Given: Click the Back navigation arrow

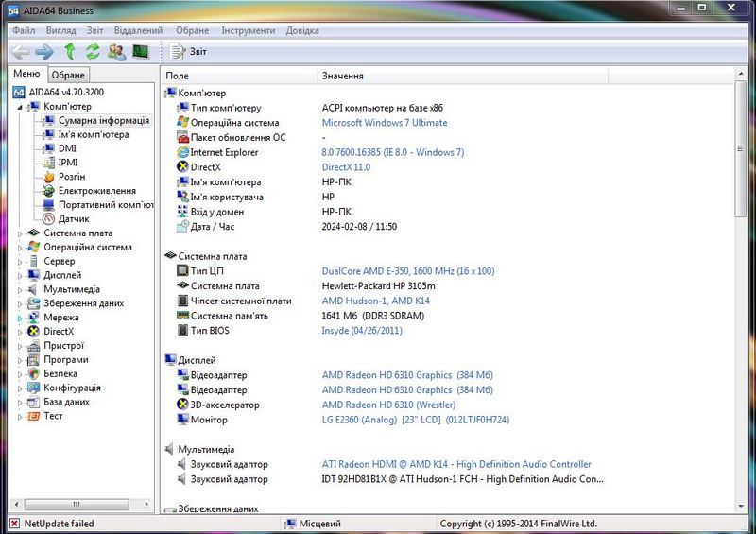Looking at the screenshot, I should click(20, 51).
